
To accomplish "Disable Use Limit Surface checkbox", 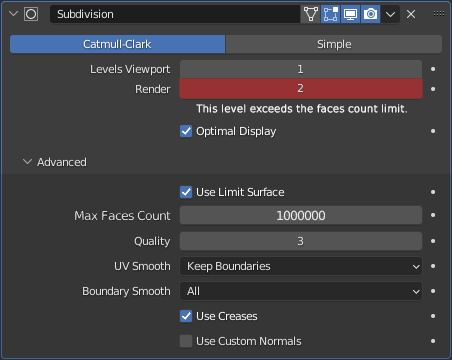I will tap(186, 192).
